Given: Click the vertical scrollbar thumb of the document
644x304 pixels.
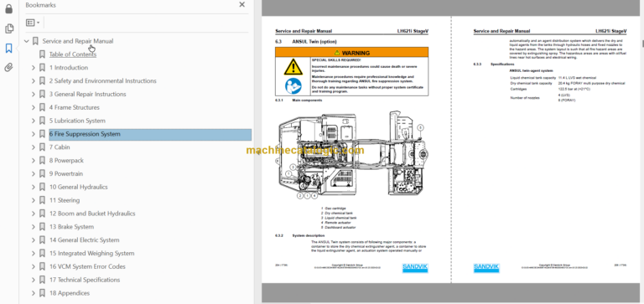Looking at the screenshot, I should pos(642,44).
